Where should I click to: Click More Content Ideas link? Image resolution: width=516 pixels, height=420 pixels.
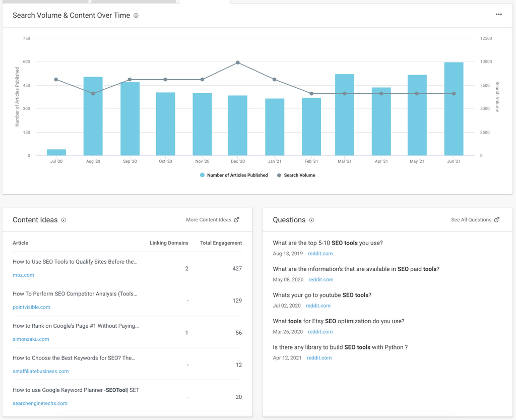(x=208, y=220)
